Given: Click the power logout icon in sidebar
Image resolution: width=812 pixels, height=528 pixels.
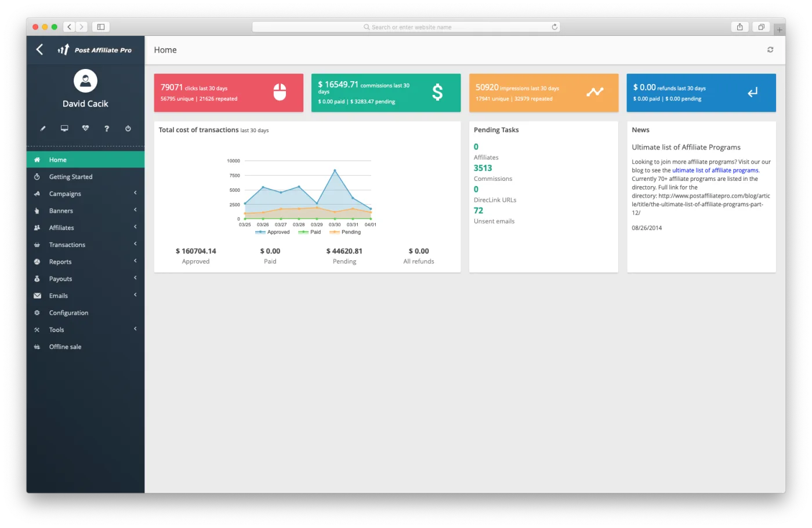Looking at the screenshot, I should (128, 129).
